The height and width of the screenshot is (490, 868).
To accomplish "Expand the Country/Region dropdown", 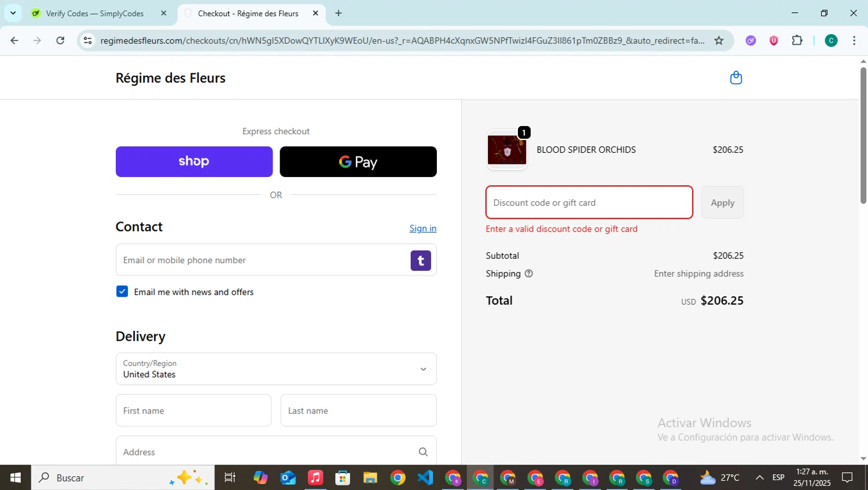I will pyautogui.click(x=276, y=369).
